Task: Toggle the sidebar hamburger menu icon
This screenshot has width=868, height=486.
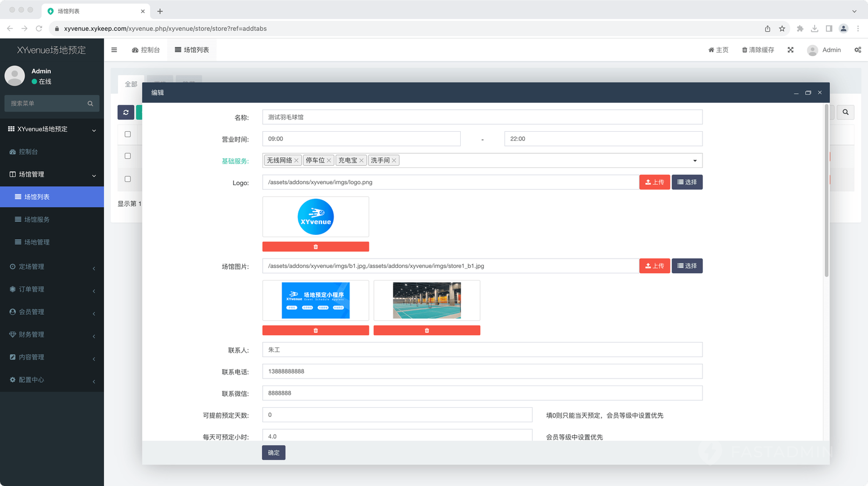Action: point(114,50)
